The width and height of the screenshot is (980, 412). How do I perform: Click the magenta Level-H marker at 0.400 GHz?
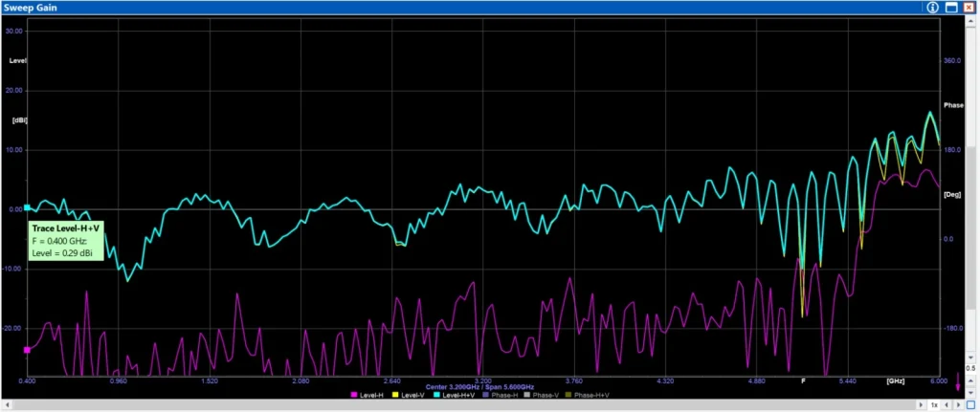27,350
